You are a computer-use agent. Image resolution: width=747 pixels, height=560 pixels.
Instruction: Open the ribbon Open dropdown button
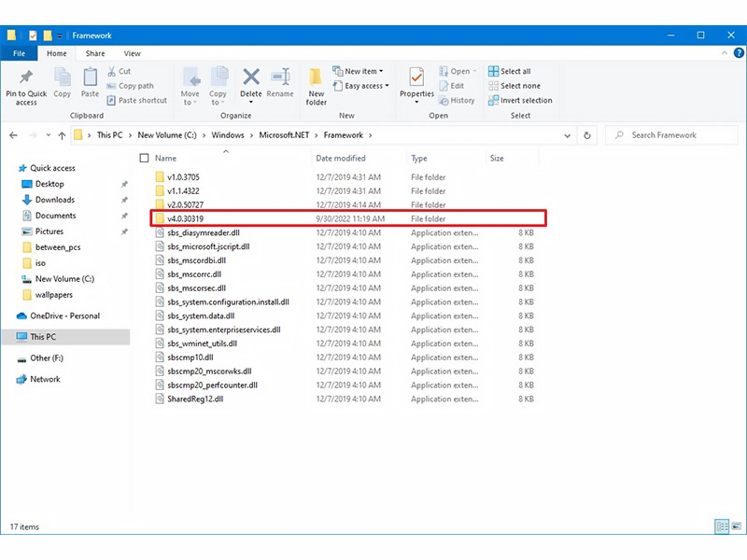coord(458,72)
